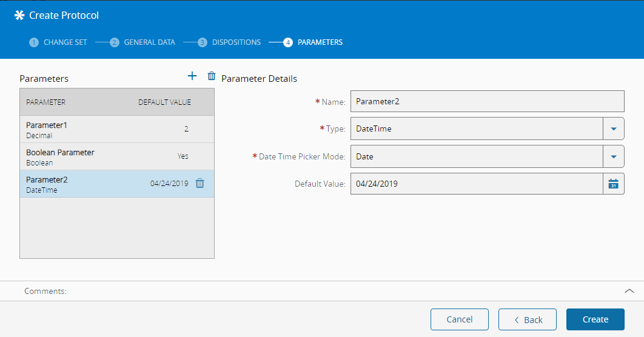Click the Create Protocol asterisk icon

click(x=19, y=15)
